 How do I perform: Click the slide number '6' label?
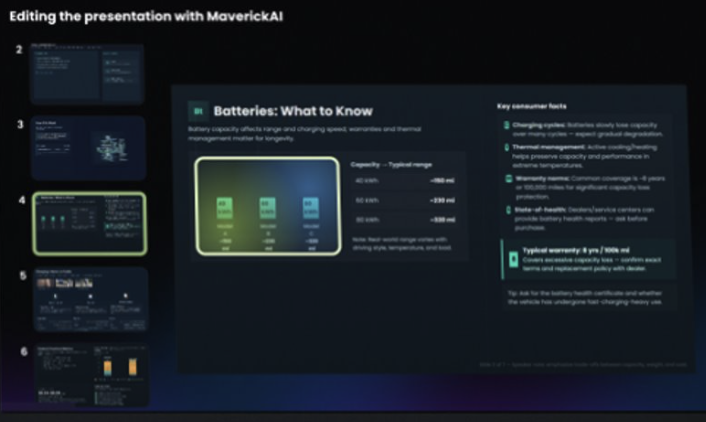24,351
